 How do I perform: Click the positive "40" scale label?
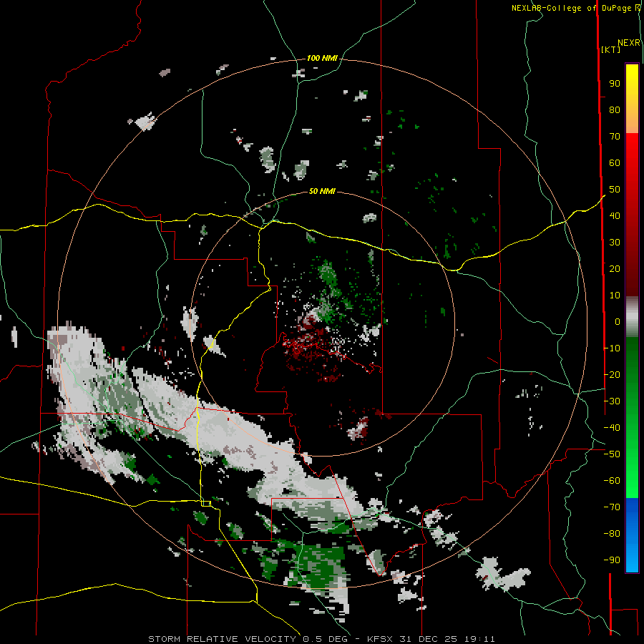[x=615, y=216]
